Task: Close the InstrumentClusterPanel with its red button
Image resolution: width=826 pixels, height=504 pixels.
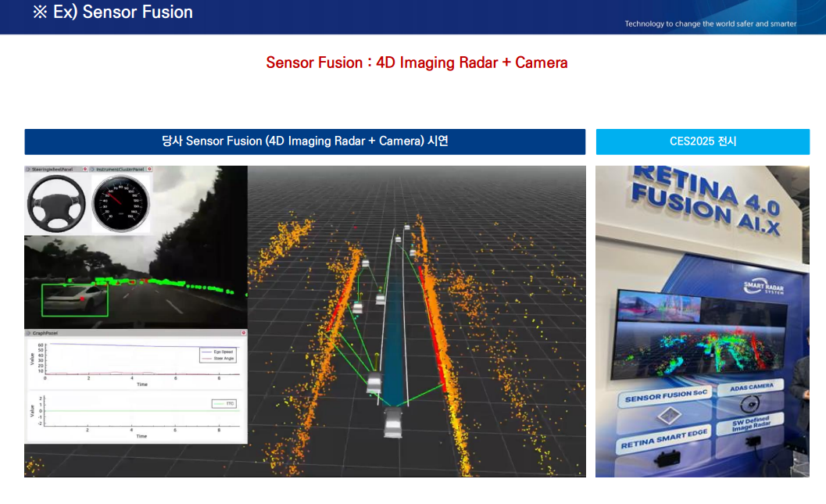Action: (149, 169)
